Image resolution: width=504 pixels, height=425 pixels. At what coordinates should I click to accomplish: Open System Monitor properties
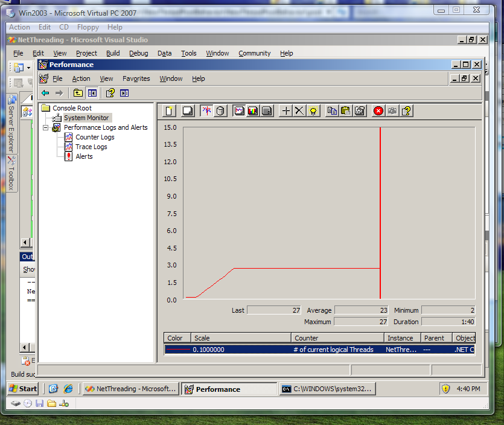click(x=360, y=110)
